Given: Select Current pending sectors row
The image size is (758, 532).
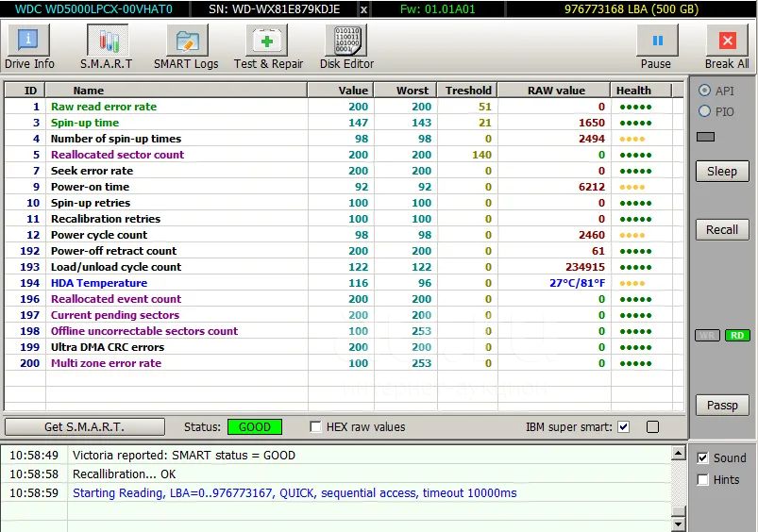Looking at the screenshot, I should (x=344, y=314).
